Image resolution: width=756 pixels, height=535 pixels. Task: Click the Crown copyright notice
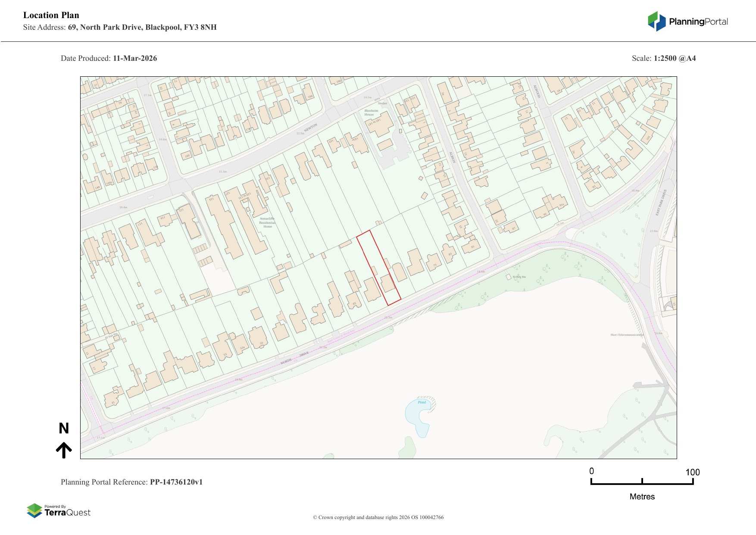pyautogui.click(x=378, y=517)
